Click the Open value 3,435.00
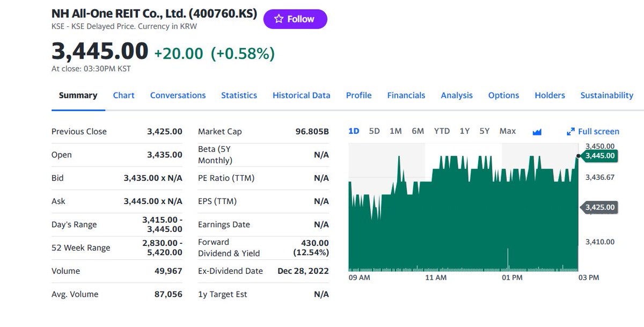This screenshot has width=644, height=327. [x=165, y=155]
